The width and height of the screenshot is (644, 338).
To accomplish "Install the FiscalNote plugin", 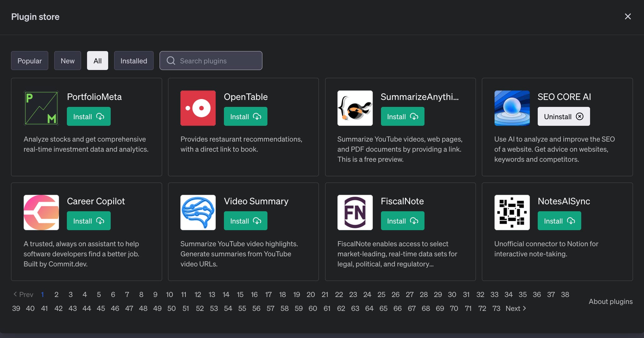I will coord(403,221).
